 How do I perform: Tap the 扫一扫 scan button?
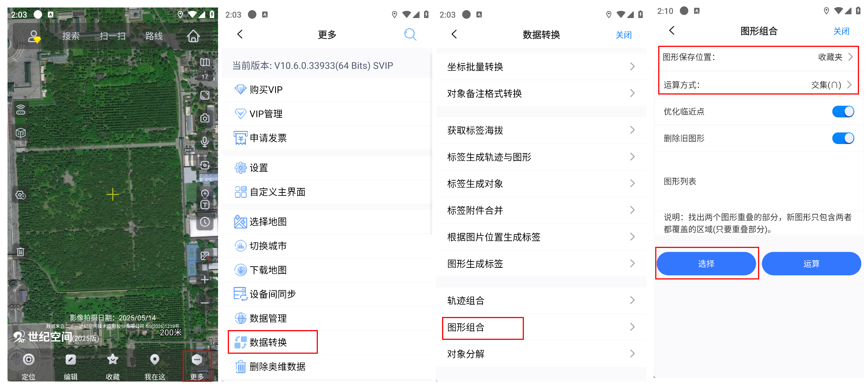click(x=113, y=36)
